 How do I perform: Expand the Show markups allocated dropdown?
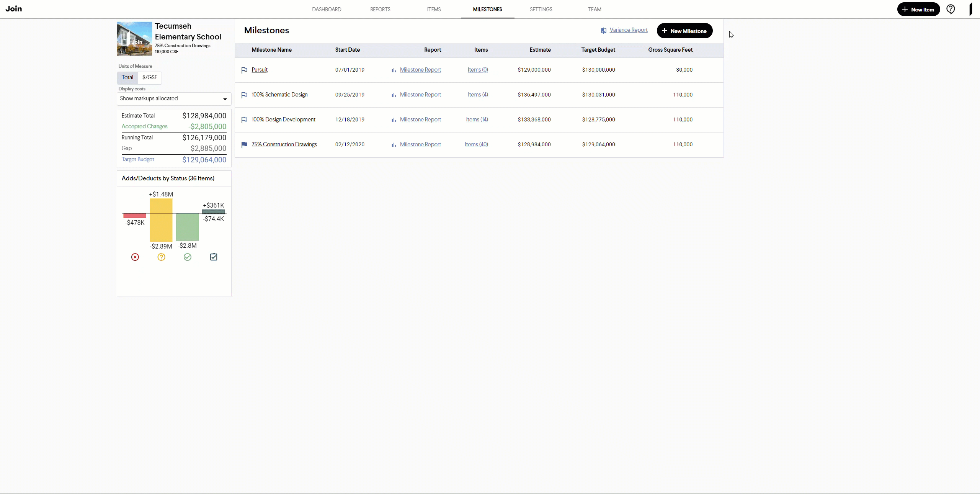point(174,99)
